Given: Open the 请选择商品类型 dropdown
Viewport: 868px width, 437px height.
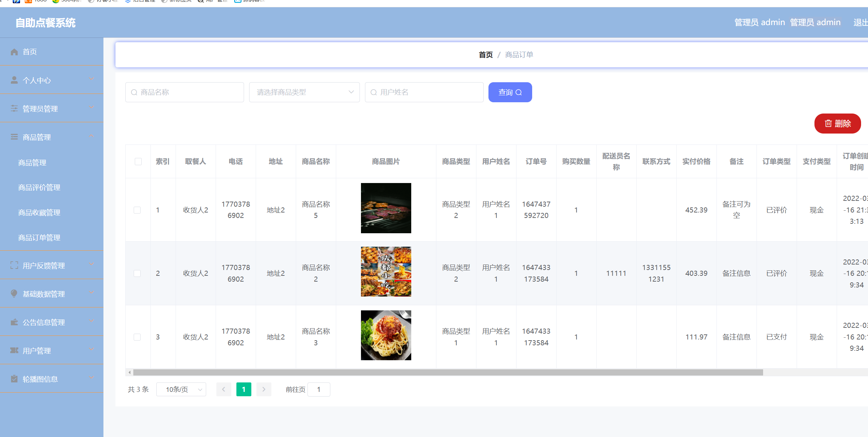Looking at the screenshot, I should coord(304,92).
